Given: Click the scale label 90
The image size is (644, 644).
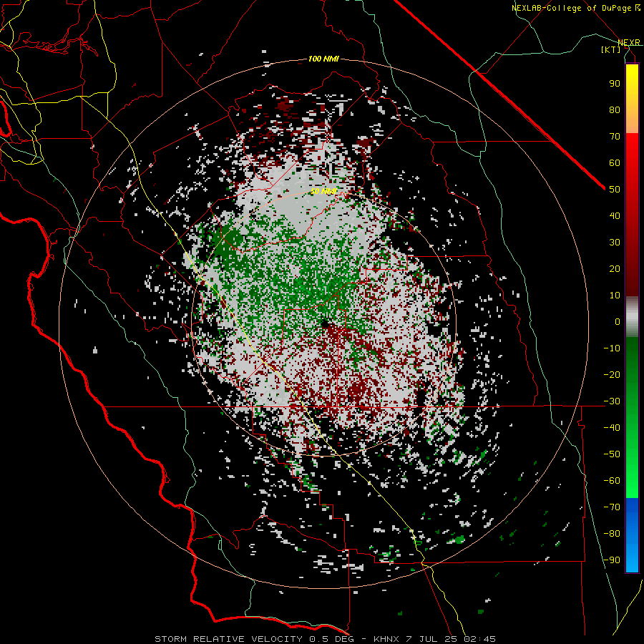Looking at the screenshot, I should click(x=615, y=84).
